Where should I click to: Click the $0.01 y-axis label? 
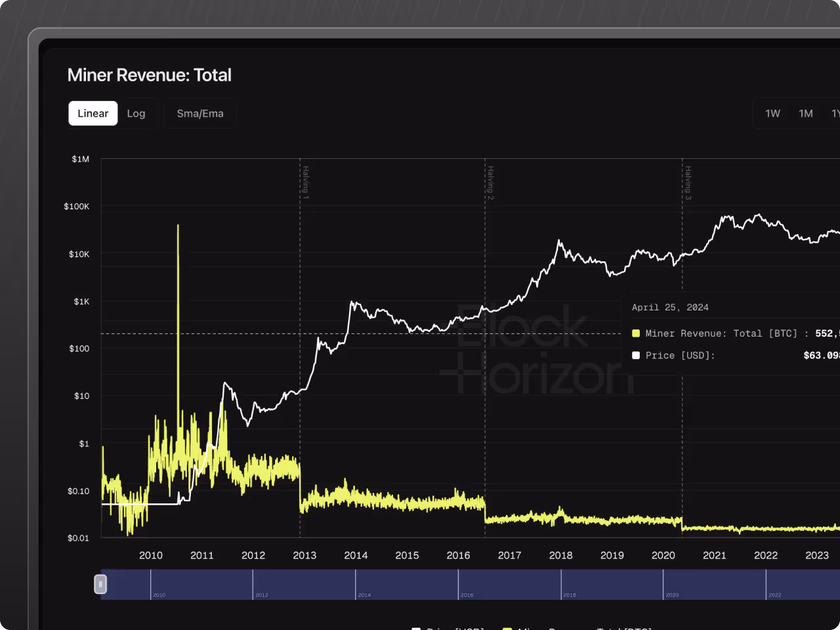click(79, 538)
